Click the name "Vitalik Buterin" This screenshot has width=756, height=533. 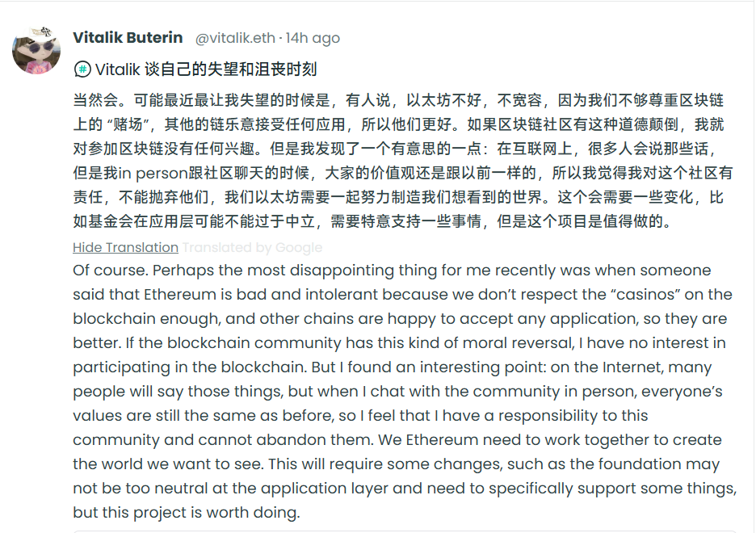point(129,37)
